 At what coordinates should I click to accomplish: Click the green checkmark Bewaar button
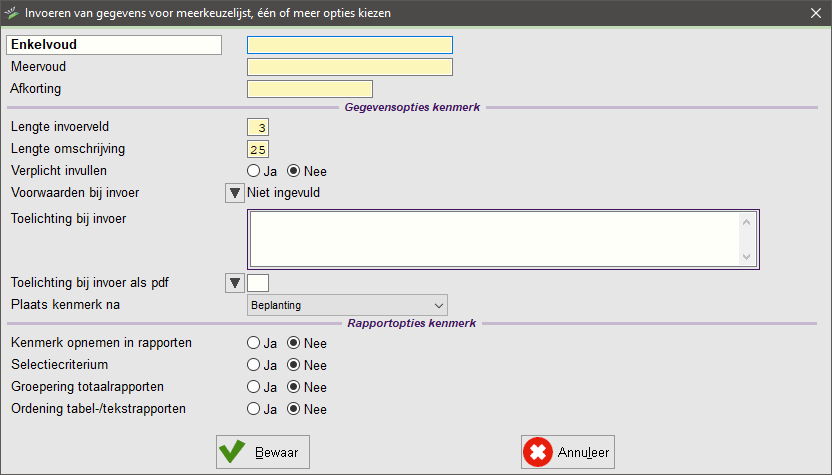pyautogui.click(x=264, y=452)
